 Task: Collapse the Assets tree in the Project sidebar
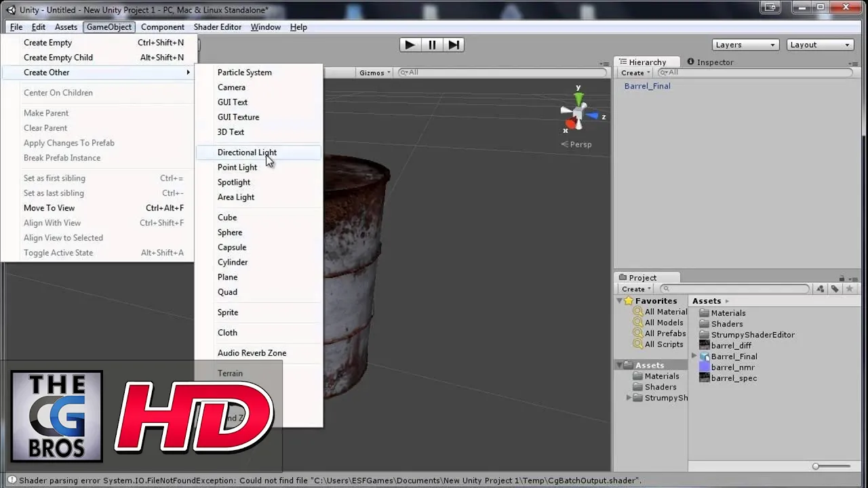(x=619, y=365)
